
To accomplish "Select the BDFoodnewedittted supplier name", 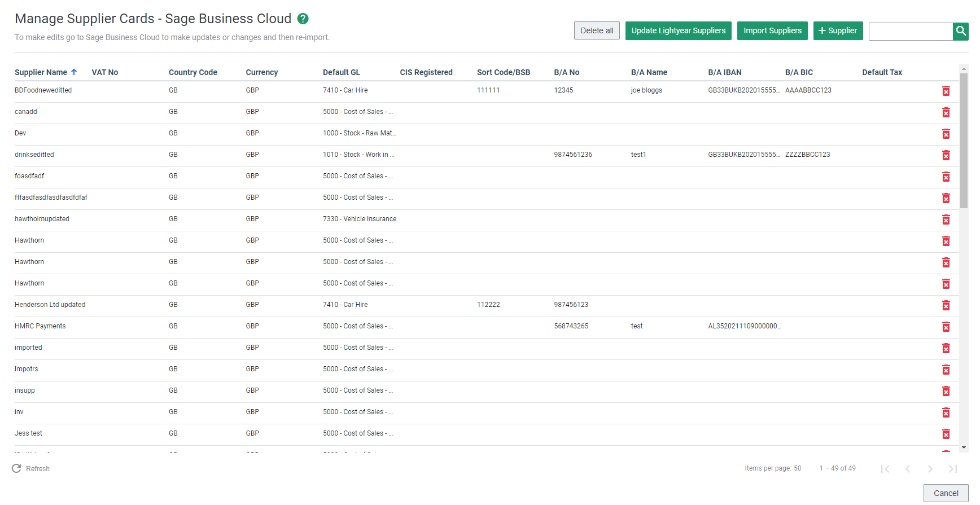I will (x=43, y=90).
